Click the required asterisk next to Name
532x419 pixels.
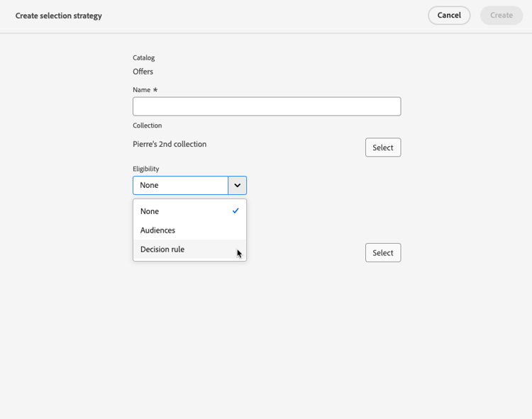pyautogui.click(x=155, y=90)
